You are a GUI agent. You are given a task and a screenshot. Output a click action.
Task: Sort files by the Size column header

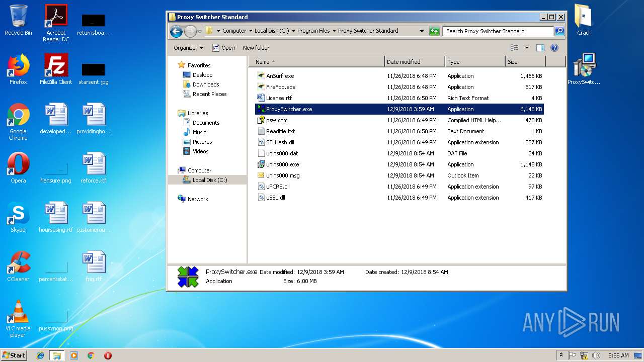click(525, 62)
